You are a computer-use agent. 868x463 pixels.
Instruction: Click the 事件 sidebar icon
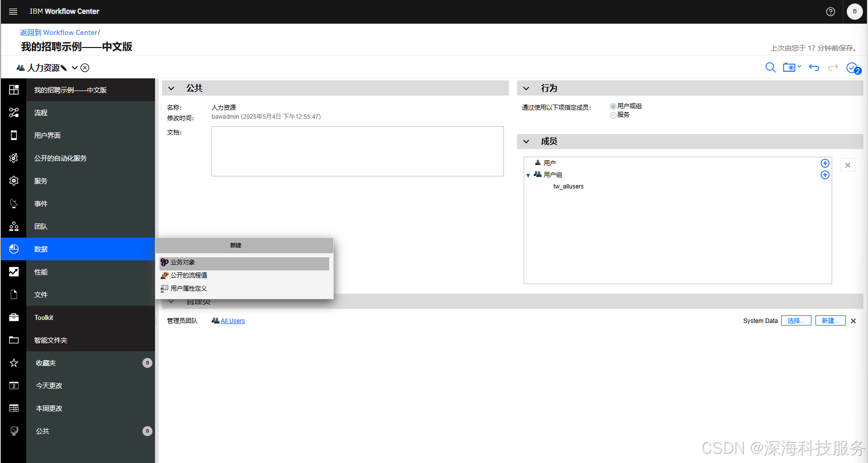coord(14,203)
